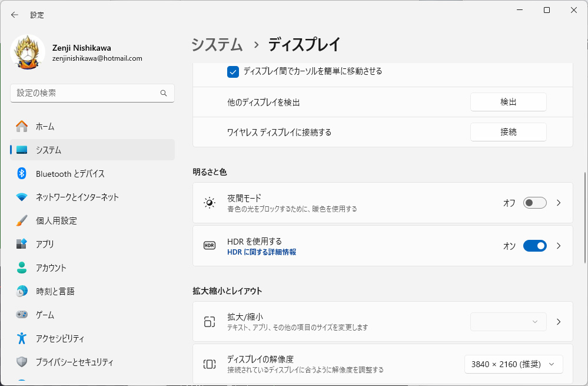
Task: Click the personalization paintbrush icon
Action: pos(22,220)
